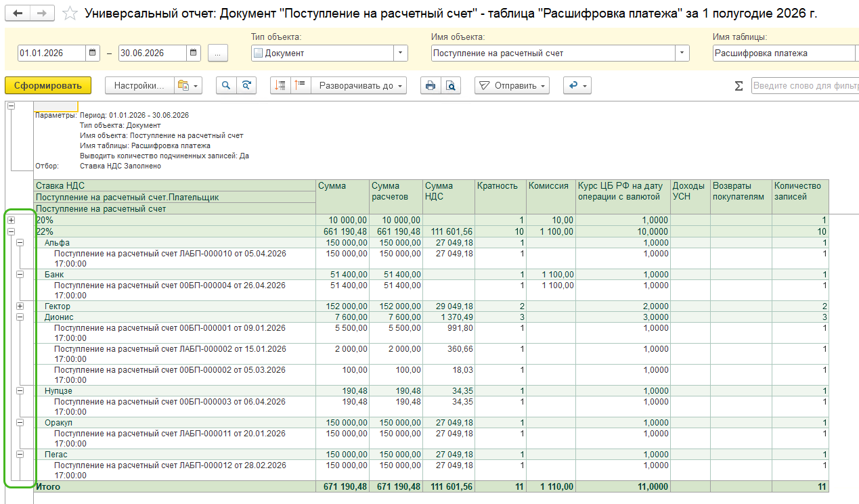Image resolution: width=859 pixels, height=504 pixels.
Task: Select the Банк commission cell 1 100,00
Action: coord(551,274)
